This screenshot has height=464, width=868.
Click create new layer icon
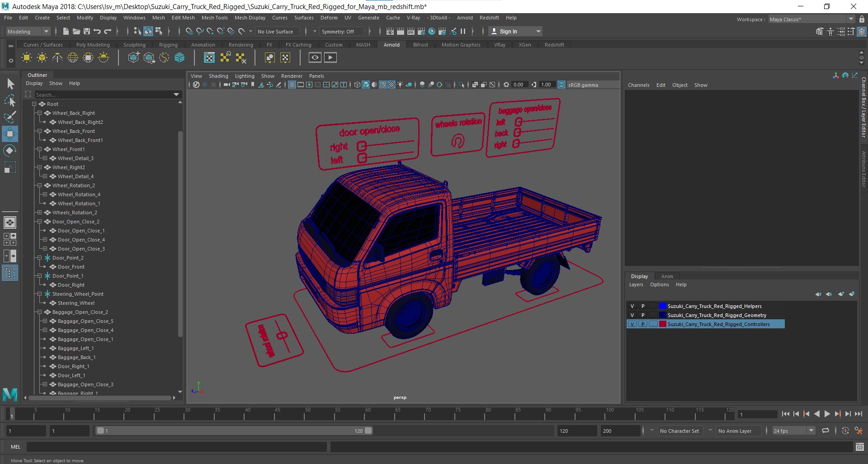coord(841,294)
